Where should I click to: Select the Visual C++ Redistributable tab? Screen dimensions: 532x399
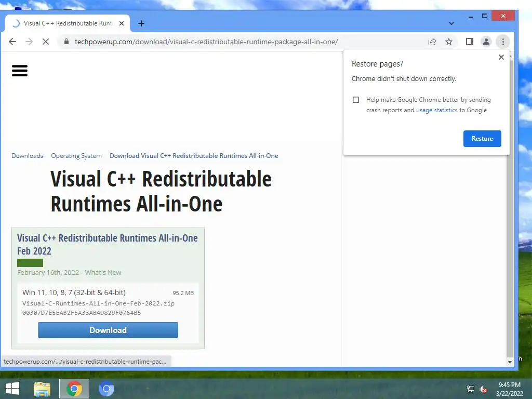click(68, 23)
